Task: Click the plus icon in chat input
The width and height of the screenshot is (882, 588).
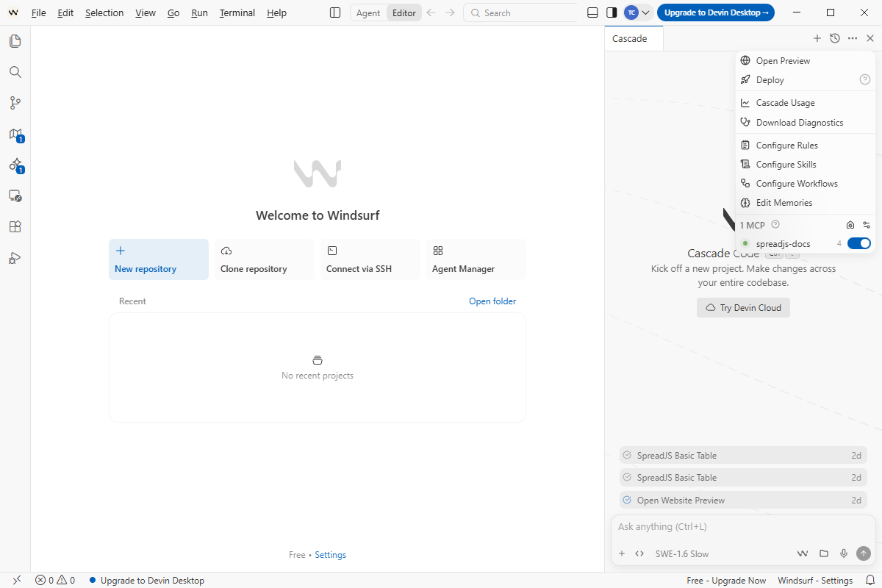Action: pos(622,553)
